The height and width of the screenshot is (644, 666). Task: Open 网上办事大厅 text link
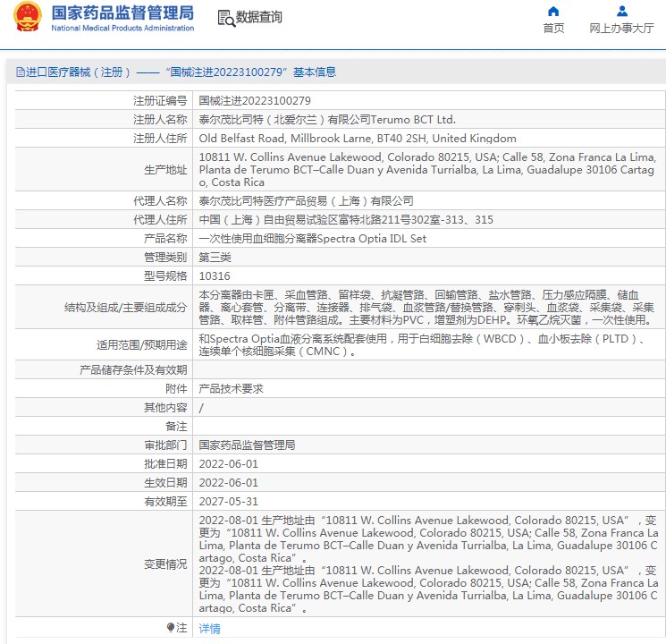coord(621,29)
